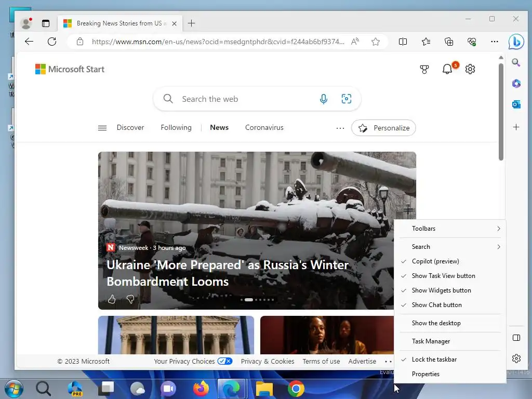Open the Windows Start orb

[14, 389]
